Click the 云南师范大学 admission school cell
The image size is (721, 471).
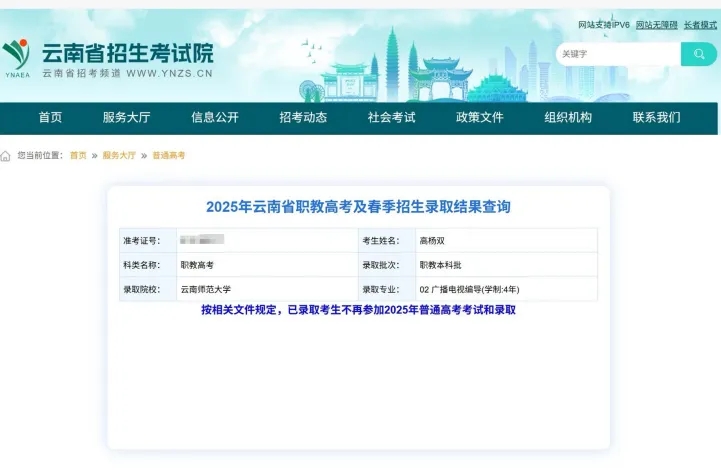(205, 290)
